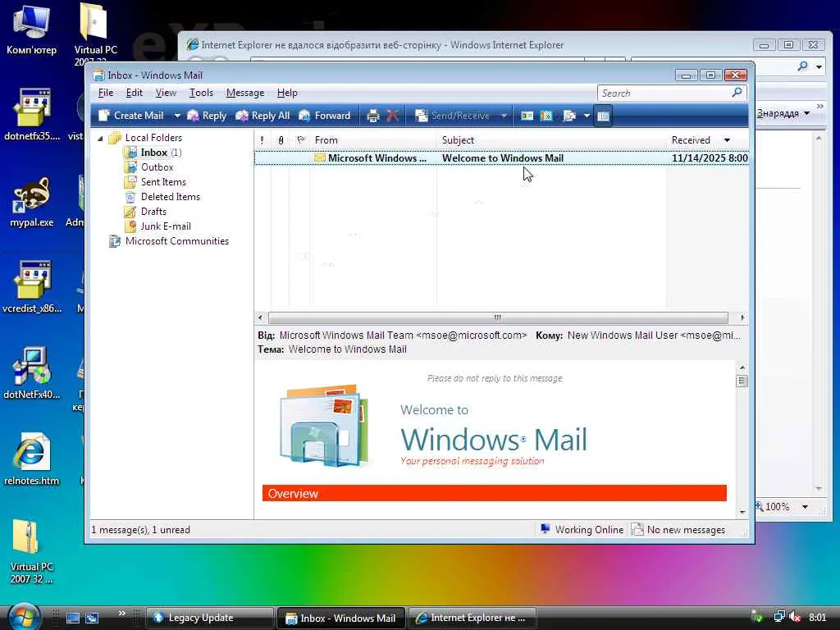Viewport: 840px width, 630px height.
Task: Select the Sent Items folder
Action: pos(163,182)
